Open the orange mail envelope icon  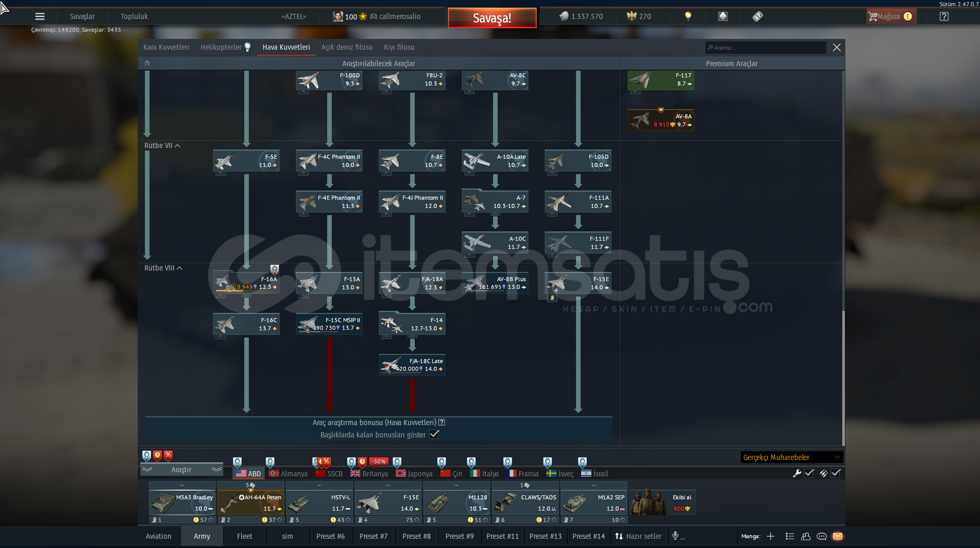[x=838, y=536]
